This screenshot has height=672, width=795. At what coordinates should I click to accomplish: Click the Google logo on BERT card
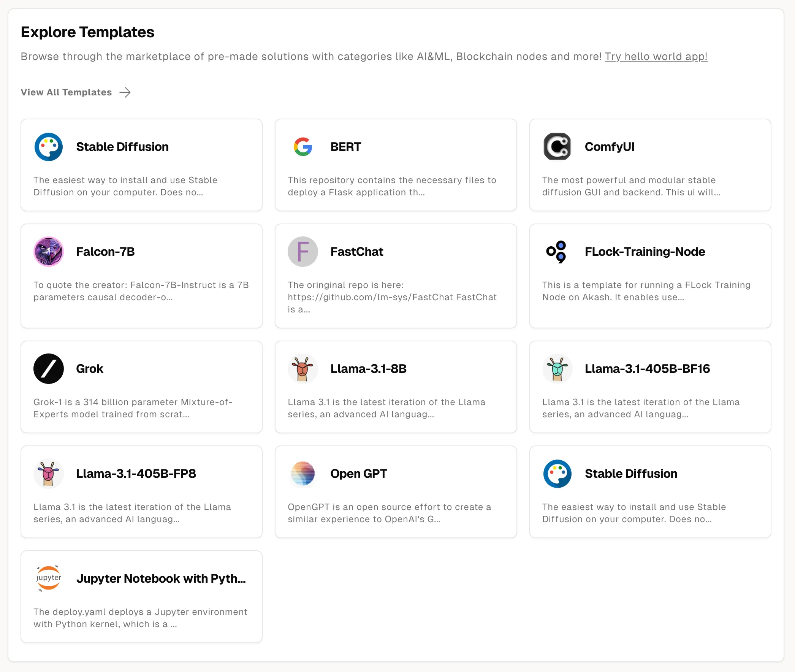click(303, 147)
